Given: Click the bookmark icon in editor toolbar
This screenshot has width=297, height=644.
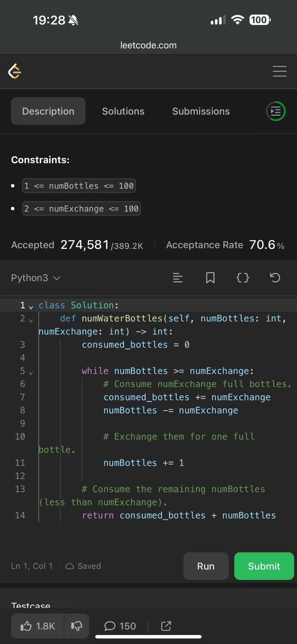Looking at the screenshot, I should point(210,278).
